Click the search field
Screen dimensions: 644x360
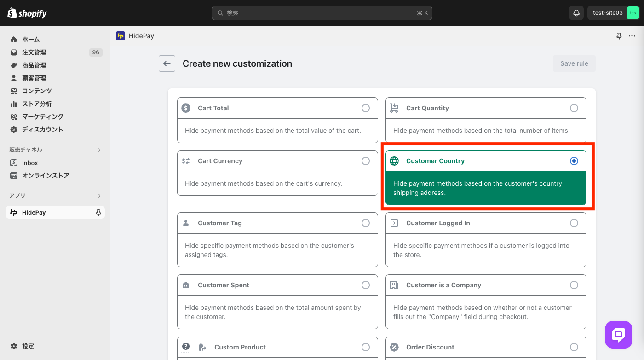click(x=322, y=13)
